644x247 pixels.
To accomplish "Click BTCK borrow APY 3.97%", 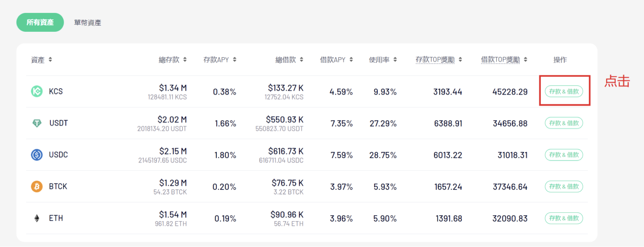I will (x=341, y=187).
